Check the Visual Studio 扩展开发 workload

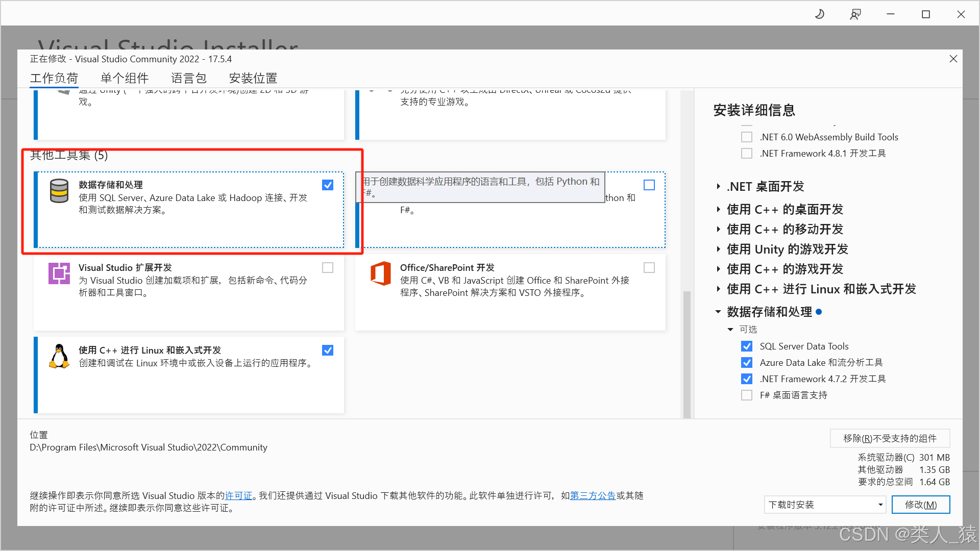[328, 268]
